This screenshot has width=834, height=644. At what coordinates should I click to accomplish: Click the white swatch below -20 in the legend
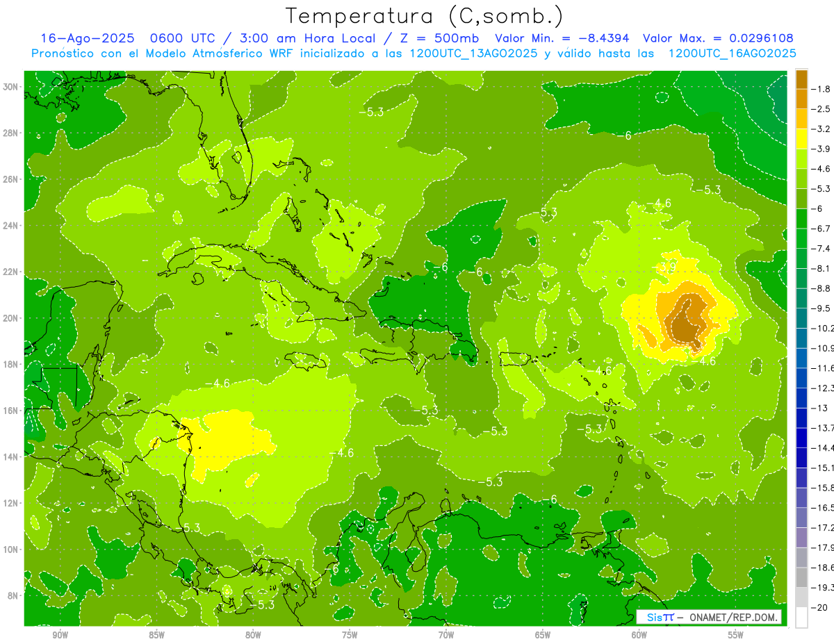point(801,618)
